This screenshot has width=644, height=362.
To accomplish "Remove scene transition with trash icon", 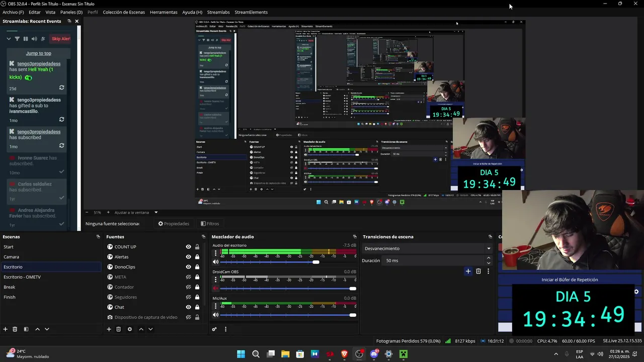I will pos(478,271).
